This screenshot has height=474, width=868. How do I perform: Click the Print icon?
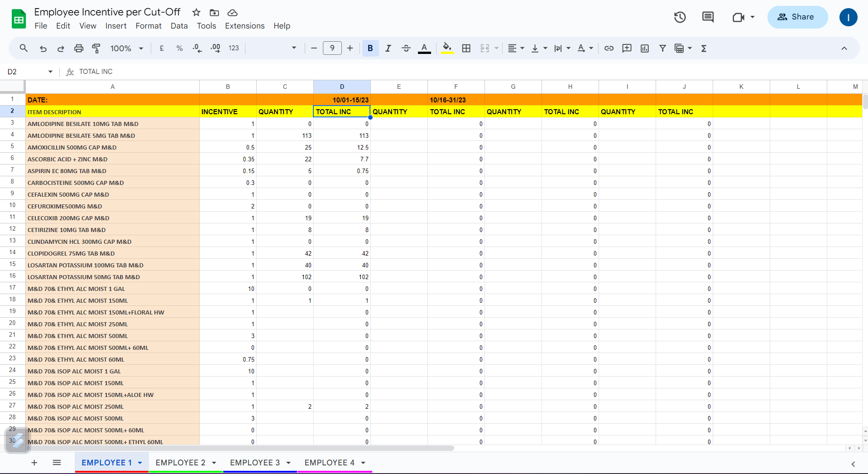point(79,48)
